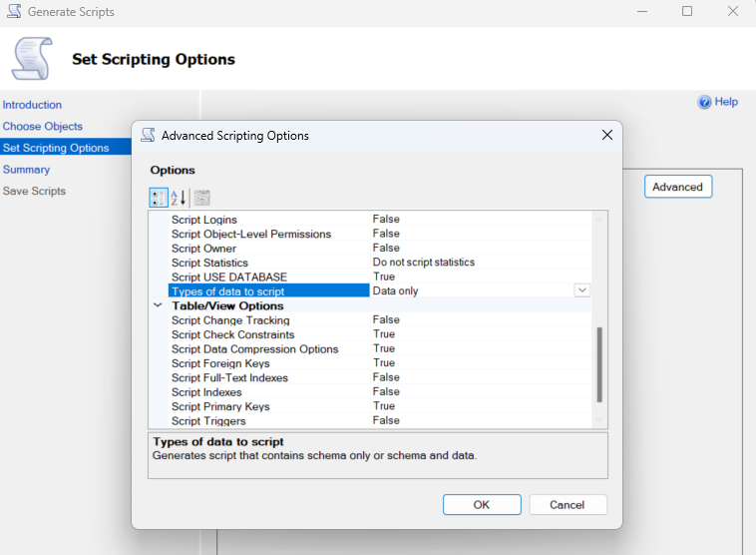Click the Help question mark icon

click(x=704, y=102)
